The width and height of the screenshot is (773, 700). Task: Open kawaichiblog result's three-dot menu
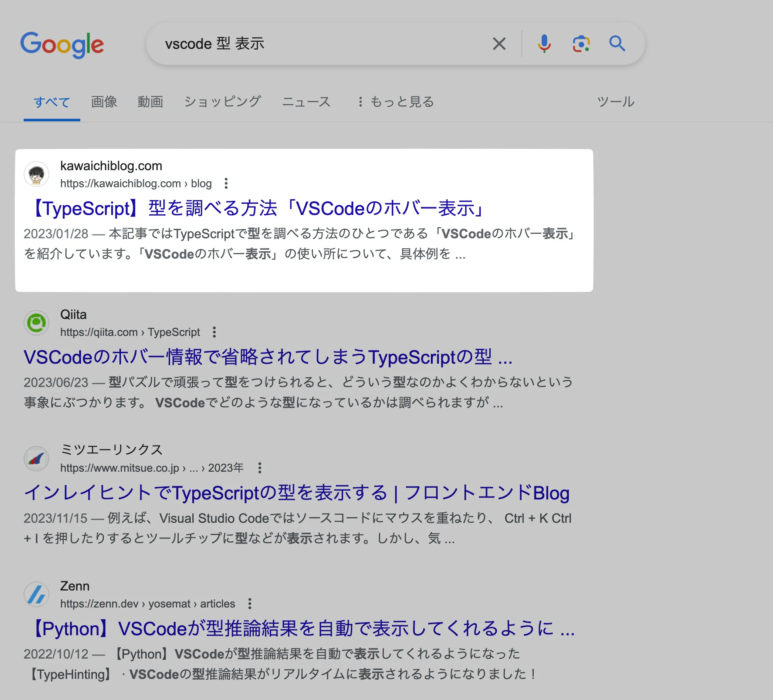[x=226, y=184]
